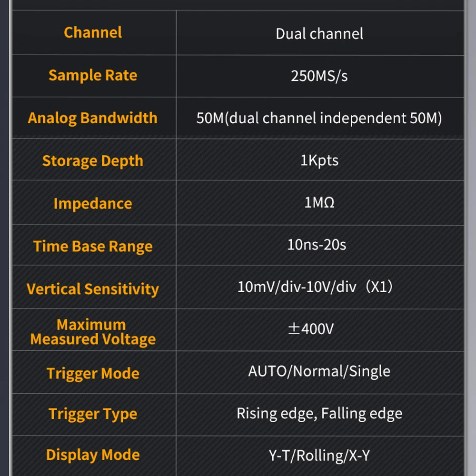Select the ±400V value
This screenshot has height=476, width=476.
pos(311,329)
